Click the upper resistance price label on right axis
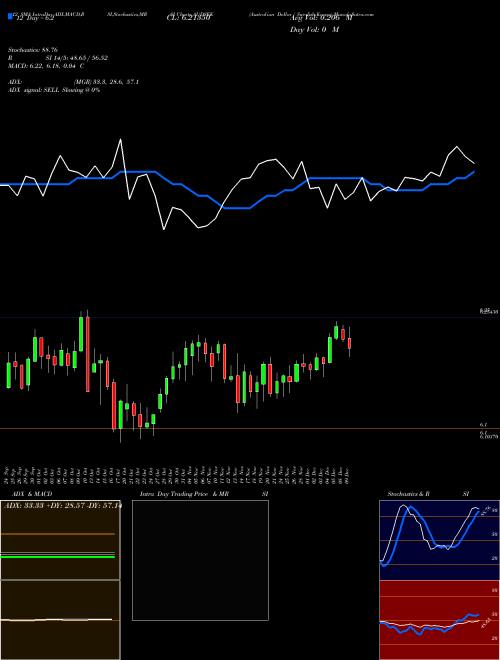Screen dimensions: 500x660 489,311
